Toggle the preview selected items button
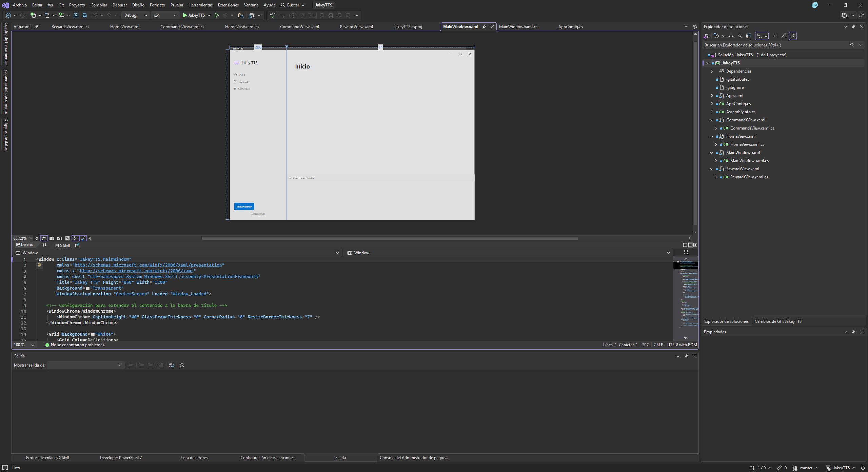 (793, 36)
